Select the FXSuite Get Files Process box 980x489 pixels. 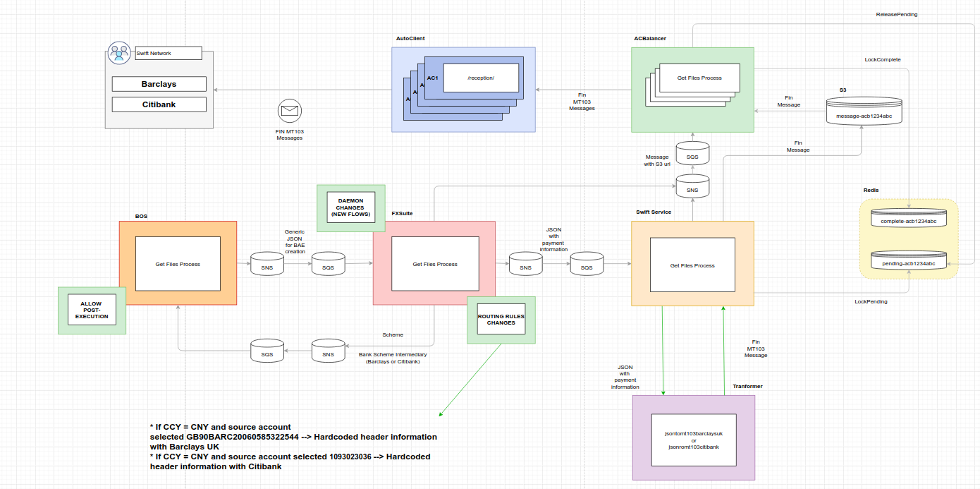point(435,264)
